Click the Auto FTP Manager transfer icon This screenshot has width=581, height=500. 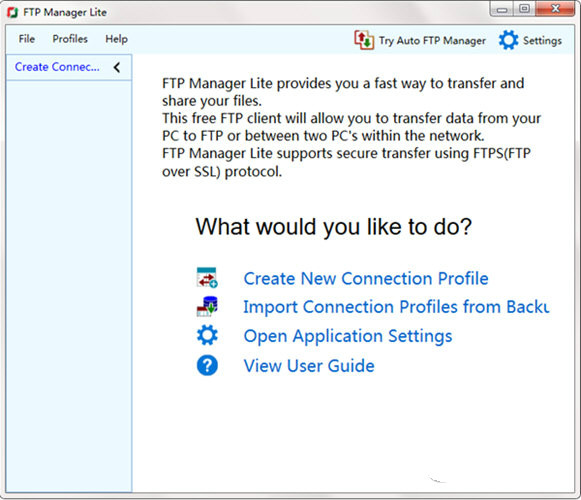point(364,40)
